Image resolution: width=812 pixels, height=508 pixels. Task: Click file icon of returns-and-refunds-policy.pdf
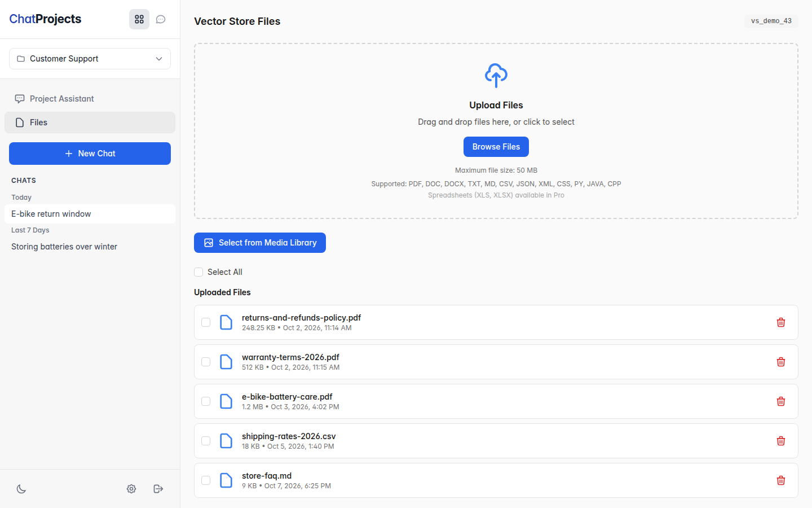226,322
